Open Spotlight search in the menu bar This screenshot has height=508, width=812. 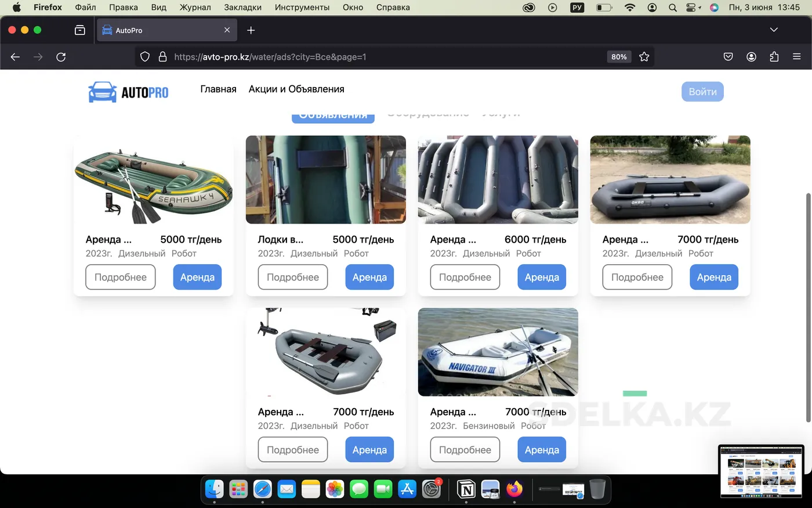coord(673,8)
